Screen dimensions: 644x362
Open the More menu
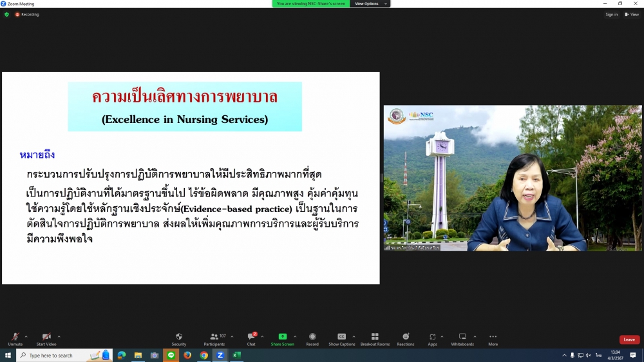coord(493,338)
